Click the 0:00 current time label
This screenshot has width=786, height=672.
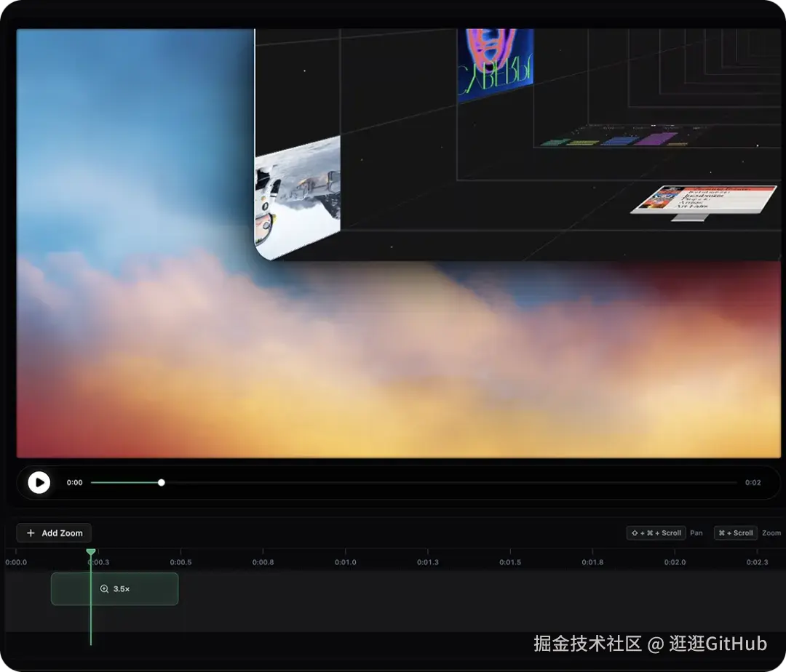point(75,483)
